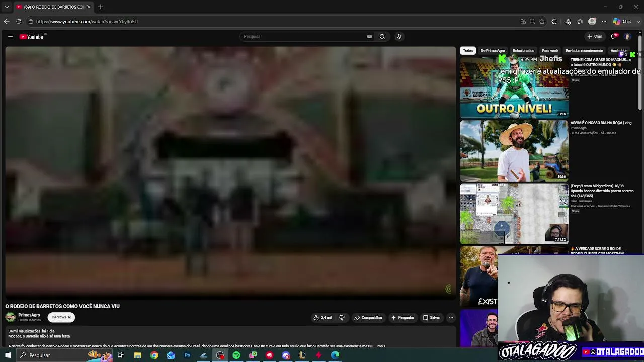644x362 pixels.
Task: Click the 'Inscrever-se' subscribe button
Action: (x=61, y=317)
